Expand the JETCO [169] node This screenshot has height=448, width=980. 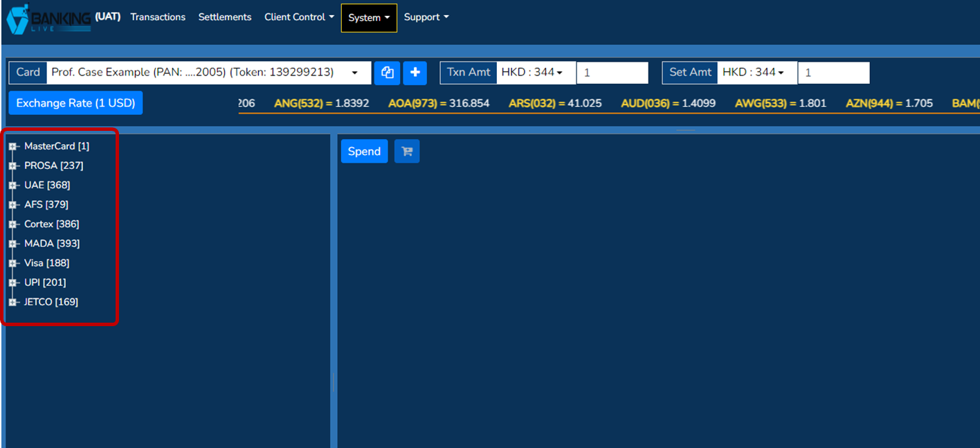[12, 302]
